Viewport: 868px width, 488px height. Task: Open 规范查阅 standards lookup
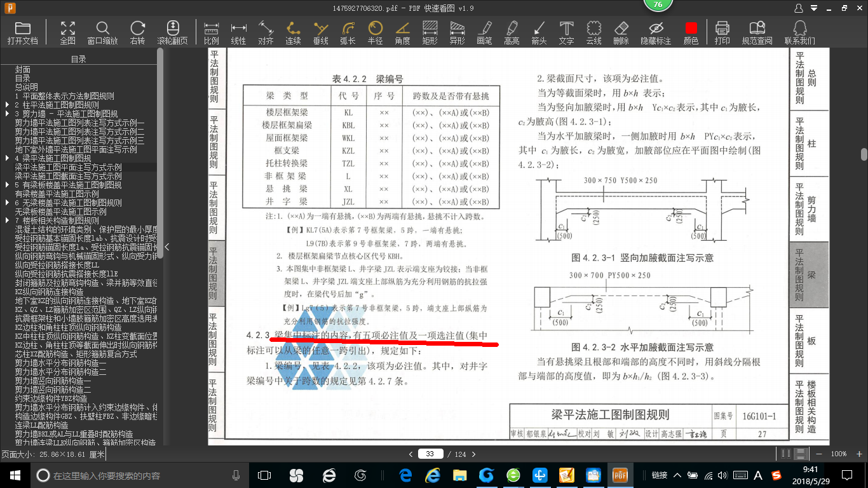coord(757,32)
